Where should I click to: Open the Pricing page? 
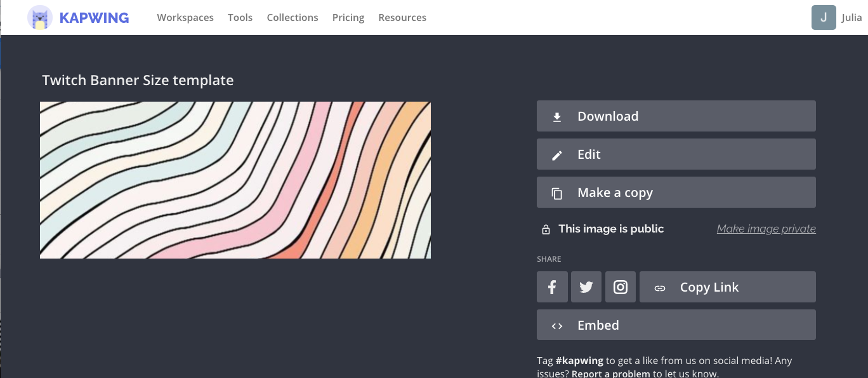pos(348,18)
